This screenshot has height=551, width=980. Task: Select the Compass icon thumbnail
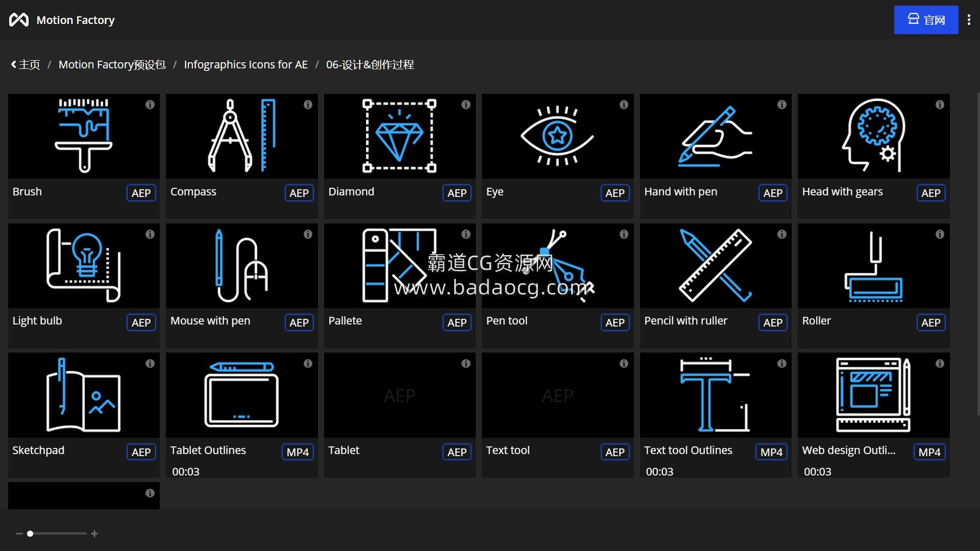(242, 136)
